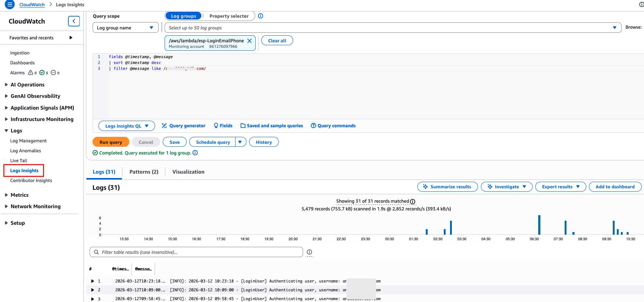Select the Property selector query scope option
The image size is (644, 302).
[229, 16]
